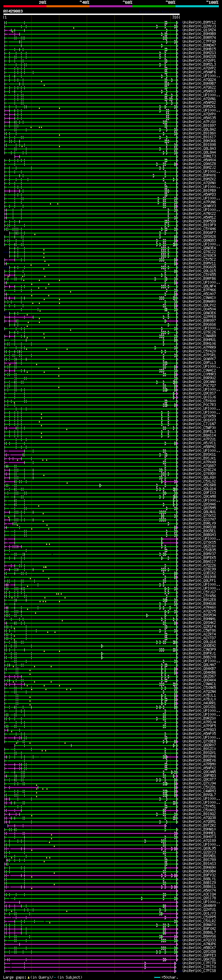Open hit UniRef100_Q2MVJ3
This screenshot has width=222, height=980.
click(x=199, y=26)
